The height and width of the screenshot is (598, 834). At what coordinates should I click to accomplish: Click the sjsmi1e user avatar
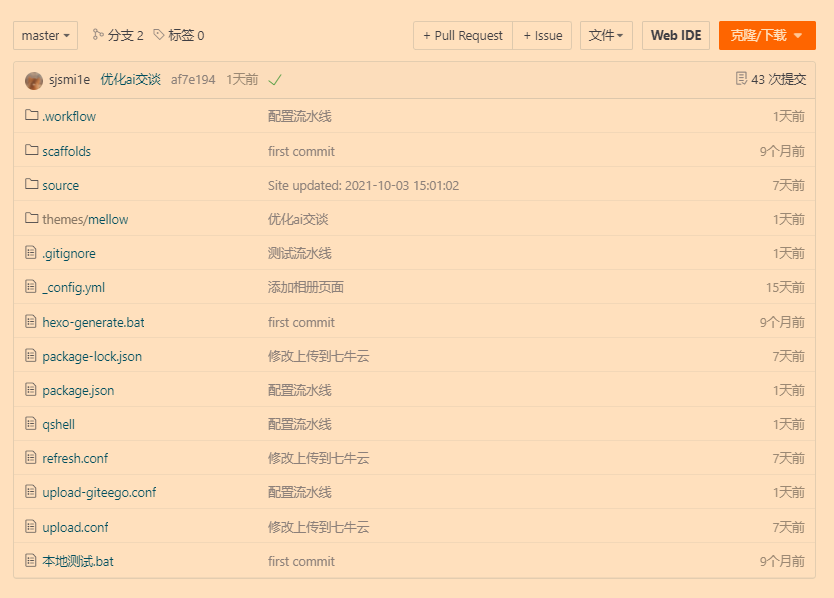coord(34,80)
